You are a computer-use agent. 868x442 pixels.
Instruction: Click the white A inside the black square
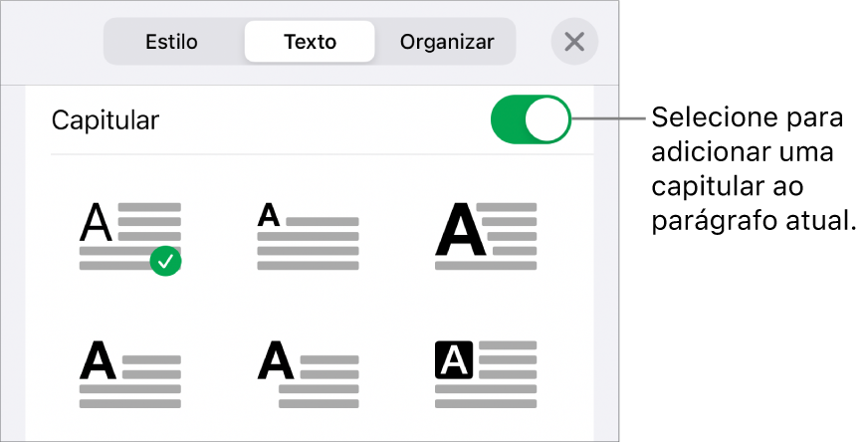pos(454,360)
